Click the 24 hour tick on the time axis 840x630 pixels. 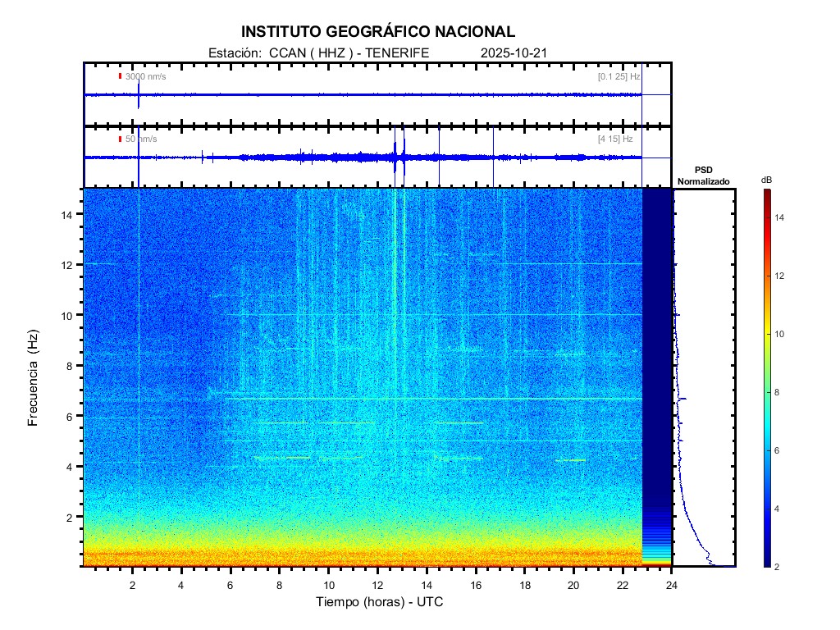(672, 585)
